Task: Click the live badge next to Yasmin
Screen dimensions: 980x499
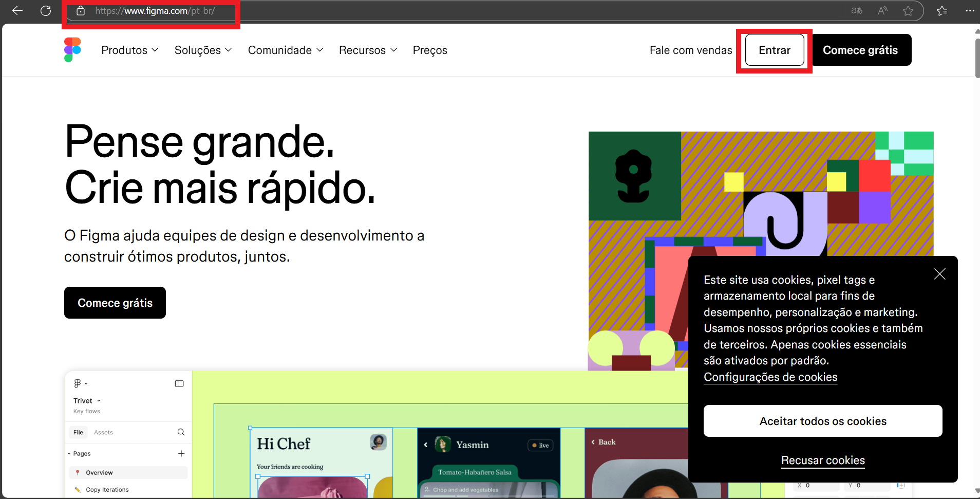Action: click(x=540, y=445)
